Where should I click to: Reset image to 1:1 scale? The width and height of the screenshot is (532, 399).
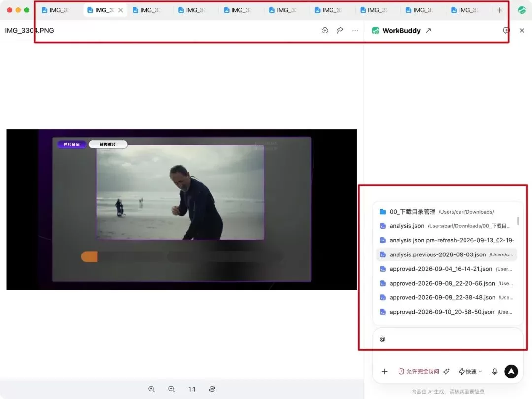192,389
